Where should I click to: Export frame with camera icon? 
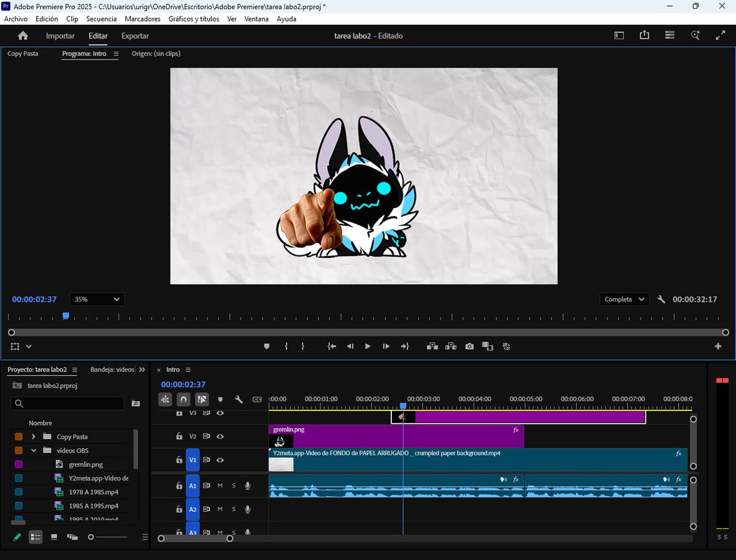469,347
